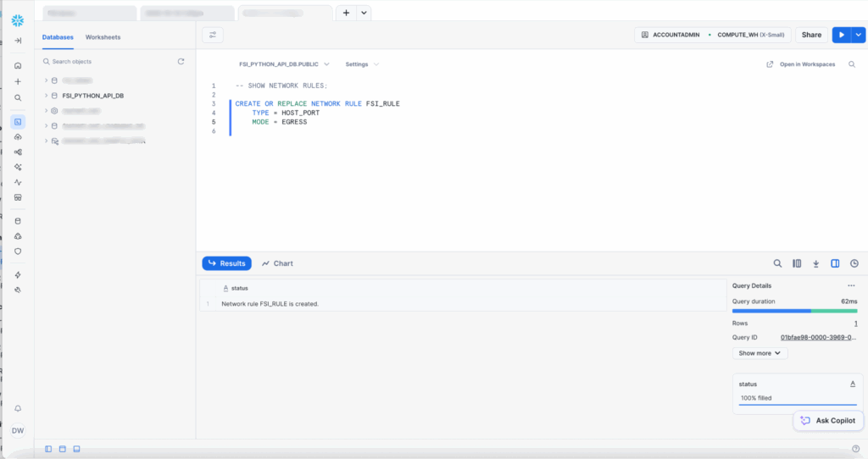Open query history clock icon

click(x=854, y=263)
